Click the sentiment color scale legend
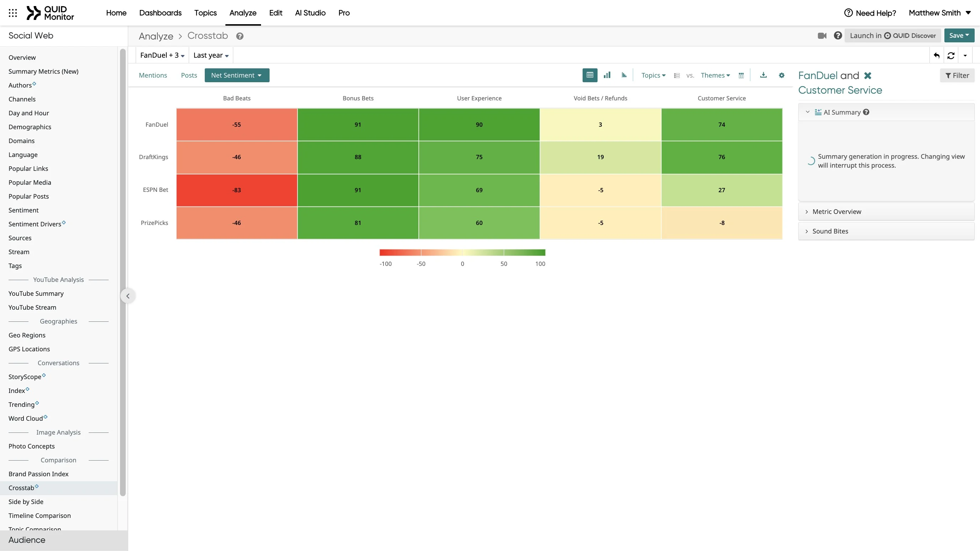 point(462,252)
